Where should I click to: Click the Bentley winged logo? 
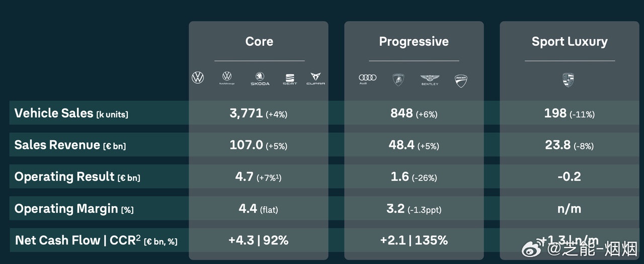coord(430,79)
